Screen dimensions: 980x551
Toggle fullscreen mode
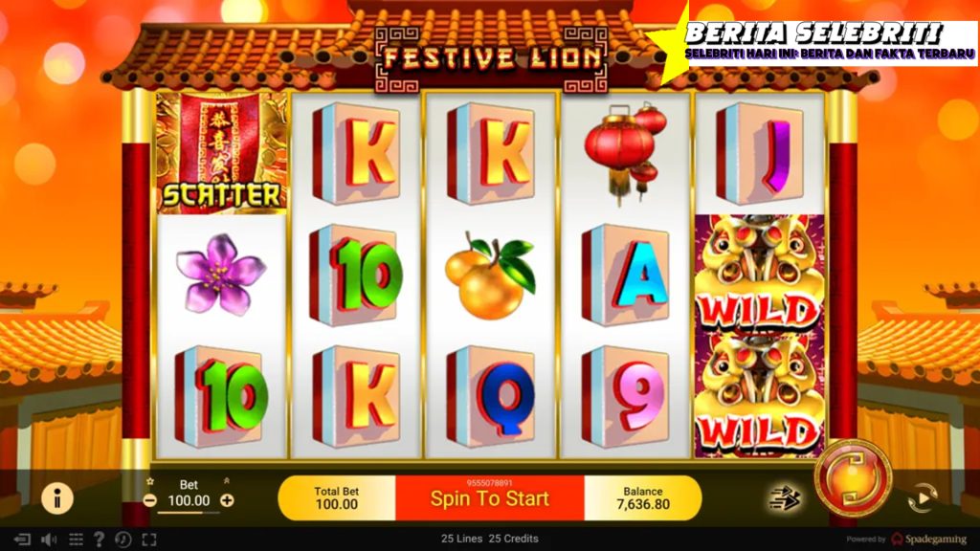pos(148,540)
